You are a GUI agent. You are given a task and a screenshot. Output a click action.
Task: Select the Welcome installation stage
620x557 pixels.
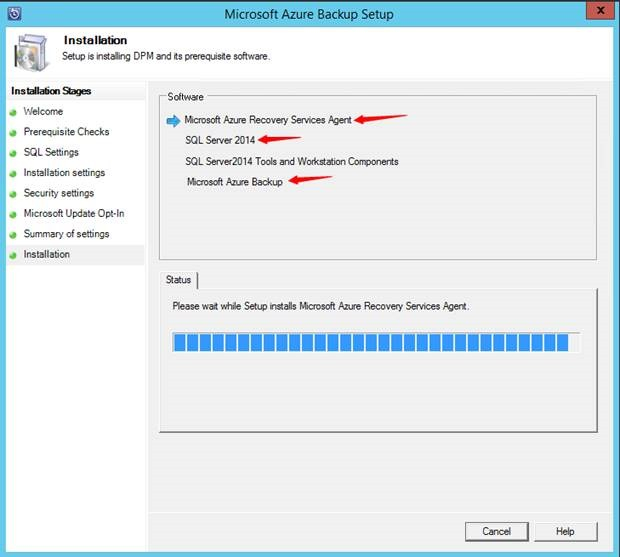(x=43, y=112)
